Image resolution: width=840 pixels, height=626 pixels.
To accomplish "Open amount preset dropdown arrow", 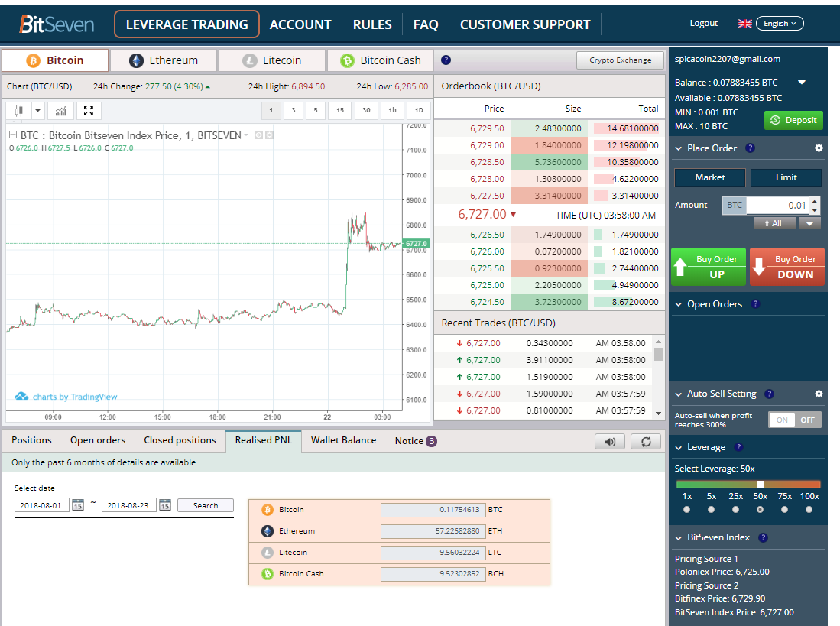I will [x=809, y=223].
